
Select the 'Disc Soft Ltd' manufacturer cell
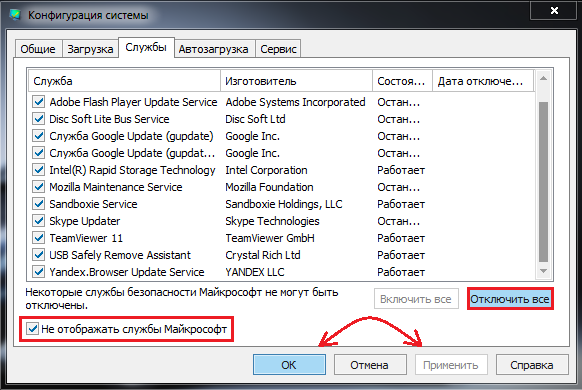click(255, 119)
